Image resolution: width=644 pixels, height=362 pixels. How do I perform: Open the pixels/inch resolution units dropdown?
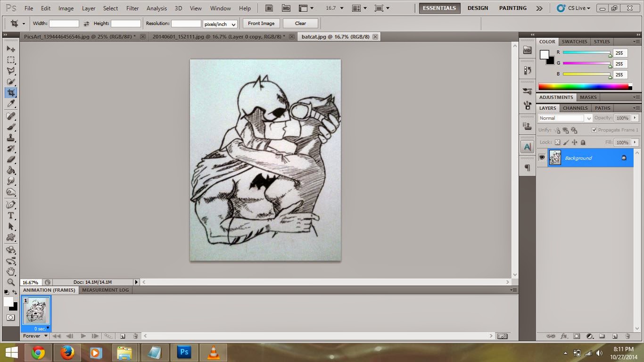point(220,24)
